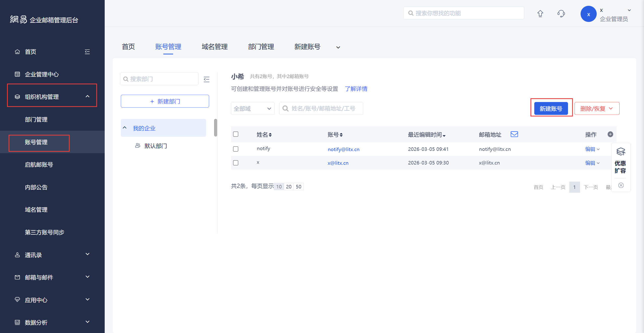The width and height of the screenshot is (644, 333).
Task: Open the customer service headset icon
Action: 561,14
